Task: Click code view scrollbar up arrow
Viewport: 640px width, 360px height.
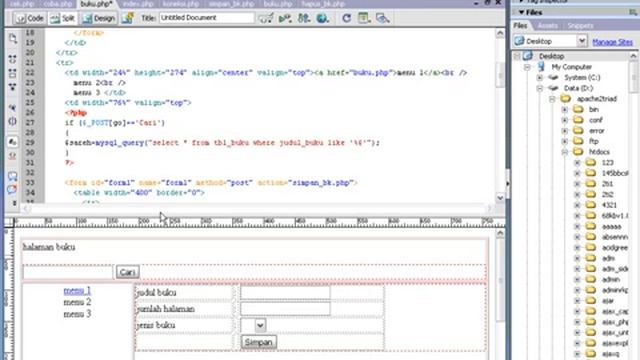Action: point(500,33)
